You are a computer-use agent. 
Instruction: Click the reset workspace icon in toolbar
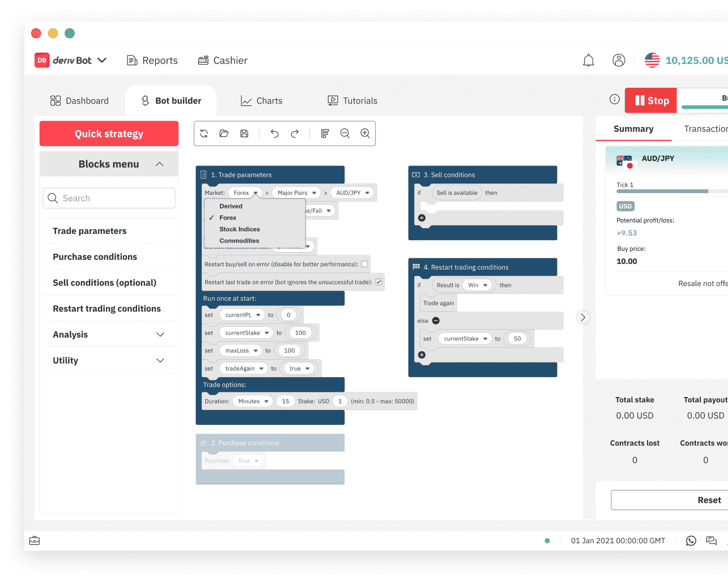[x=204, y=134]
